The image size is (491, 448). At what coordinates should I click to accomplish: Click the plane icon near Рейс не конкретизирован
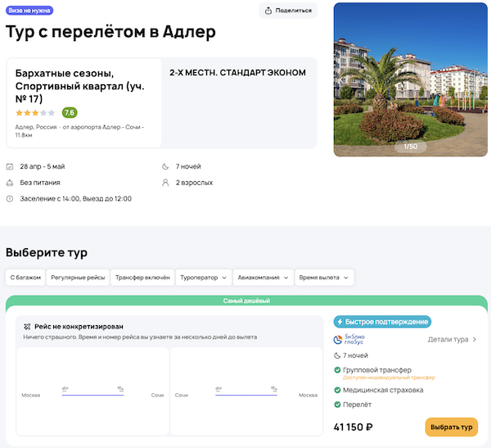pyautogui.click(x=27, y=326)
